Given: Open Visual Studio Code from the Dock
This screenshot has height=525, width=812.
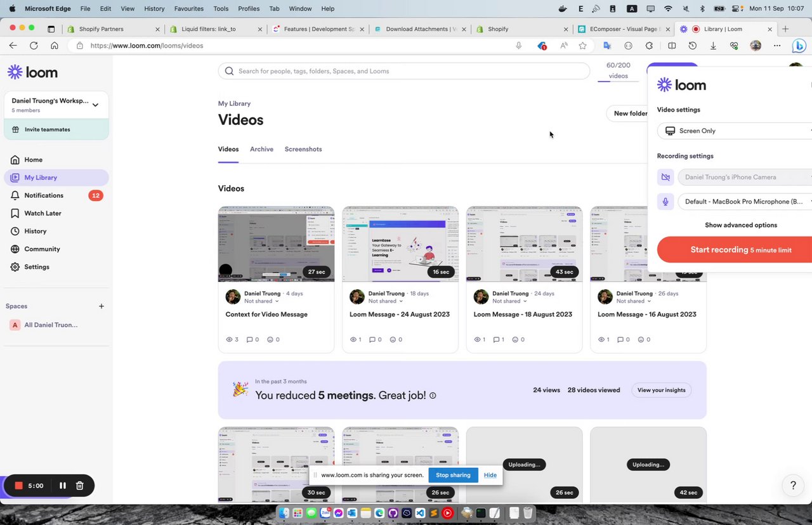Looking at the screenshot, I should click(x=421, y=513).
